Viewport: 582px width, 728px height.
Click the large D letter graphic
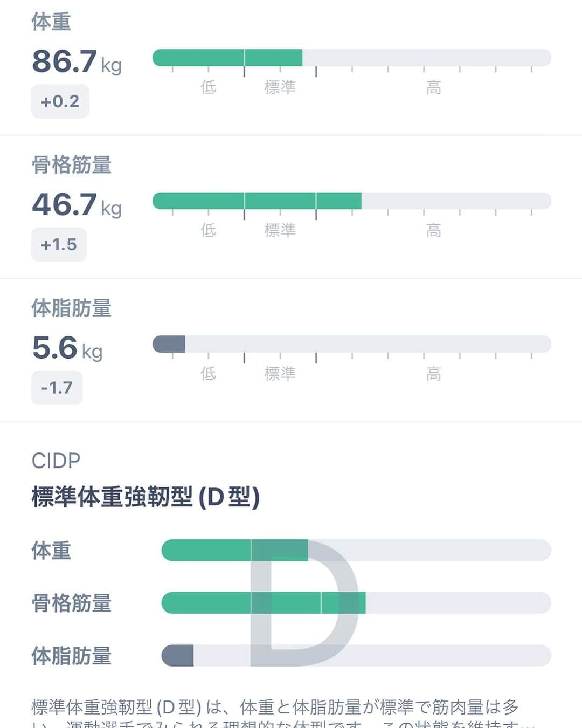click(x=303, y=603)
